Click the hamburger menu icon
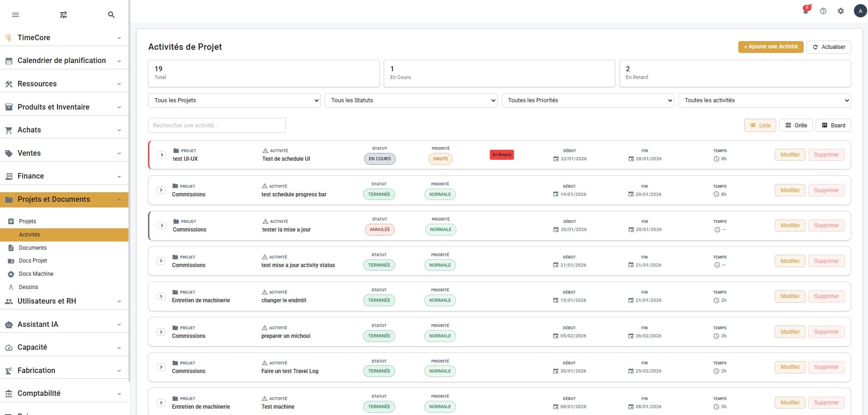The height and width of the screenshot is (415, 868). tap(16, 15)
